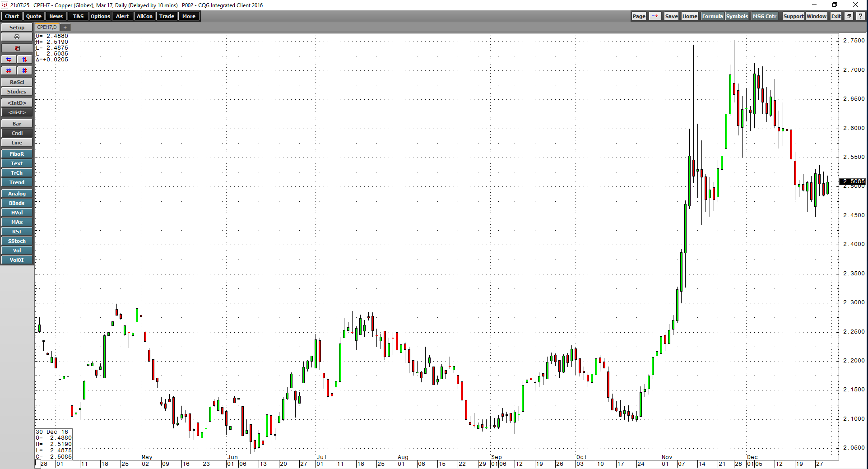Switch chart type to Bar
Image resolution: width=868 pixels, height=469 pixels.
pos(17,124)
